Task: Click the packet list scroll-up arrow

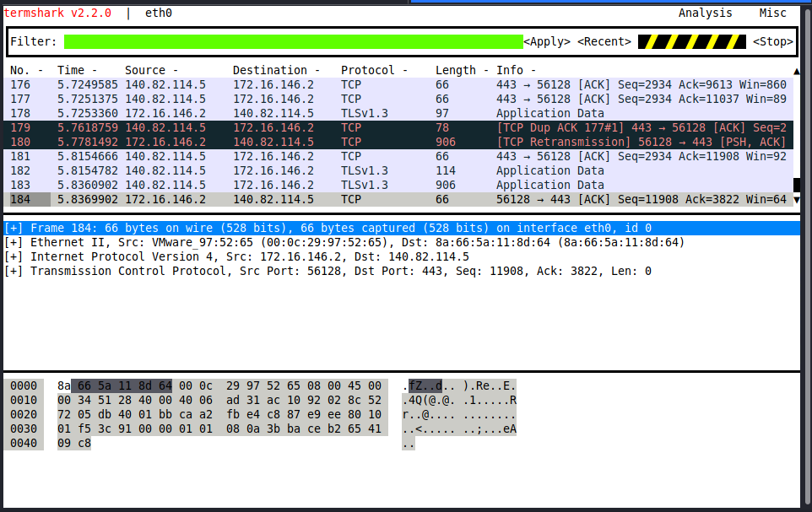Action: point(796,71)
